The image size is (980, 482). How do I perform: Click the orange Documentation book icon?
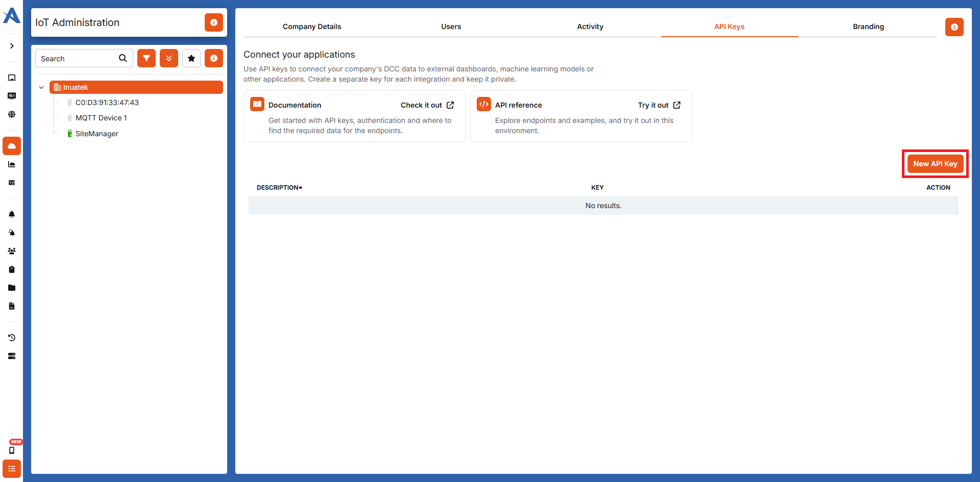coord(257,104)
